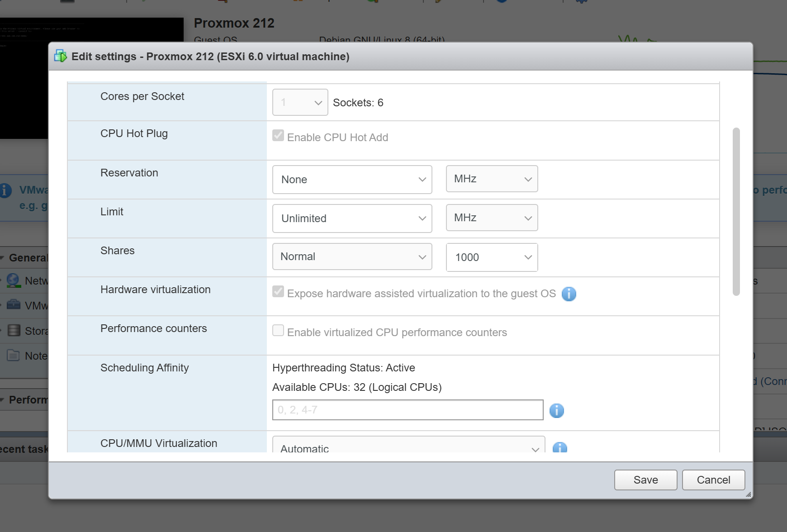Open the Reservation value dropdown showing None
Viewport: 787px width, 532px height.
(x=352, y=180)
